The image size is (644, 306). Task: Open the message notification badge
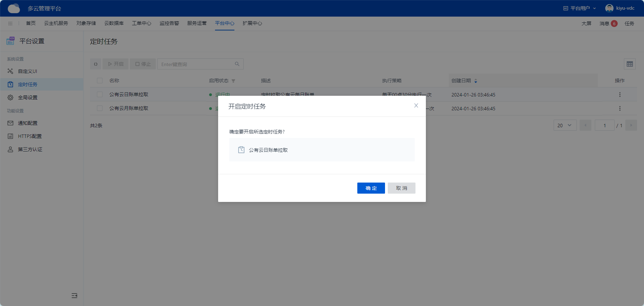pos(614,24)
